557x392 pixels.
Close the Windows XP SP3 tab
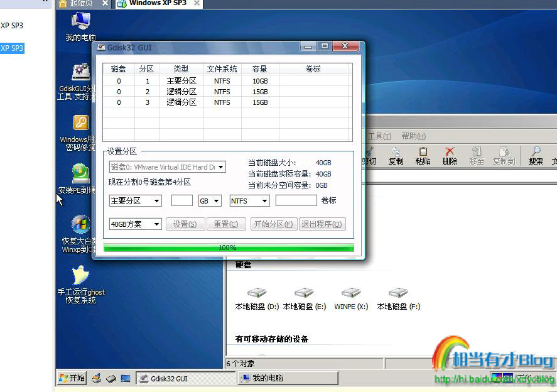pos(197,4)
